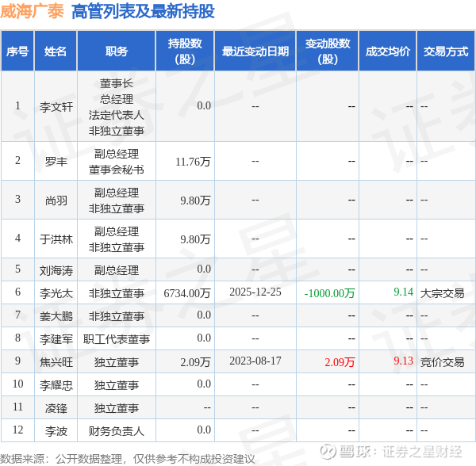Click 董事长 in 李文轩's positions

[x=117, y=83]
